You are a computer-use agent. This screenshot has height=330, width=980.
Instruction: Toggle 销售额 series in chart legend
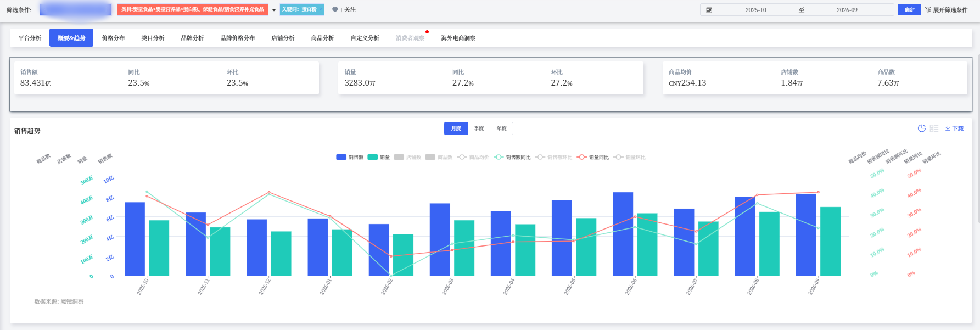tap(350, 157)
